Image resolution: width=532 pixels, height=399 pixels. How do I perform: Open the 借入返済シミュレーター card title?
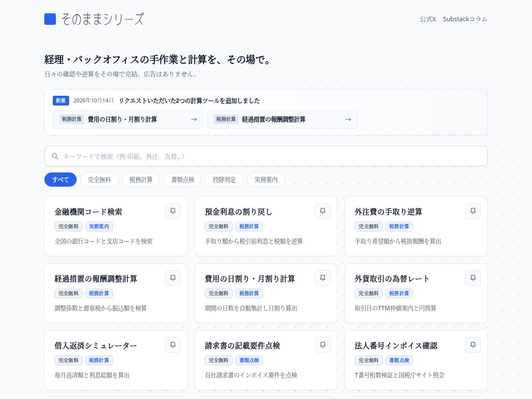pyautogui.click(x=96, y=346)
